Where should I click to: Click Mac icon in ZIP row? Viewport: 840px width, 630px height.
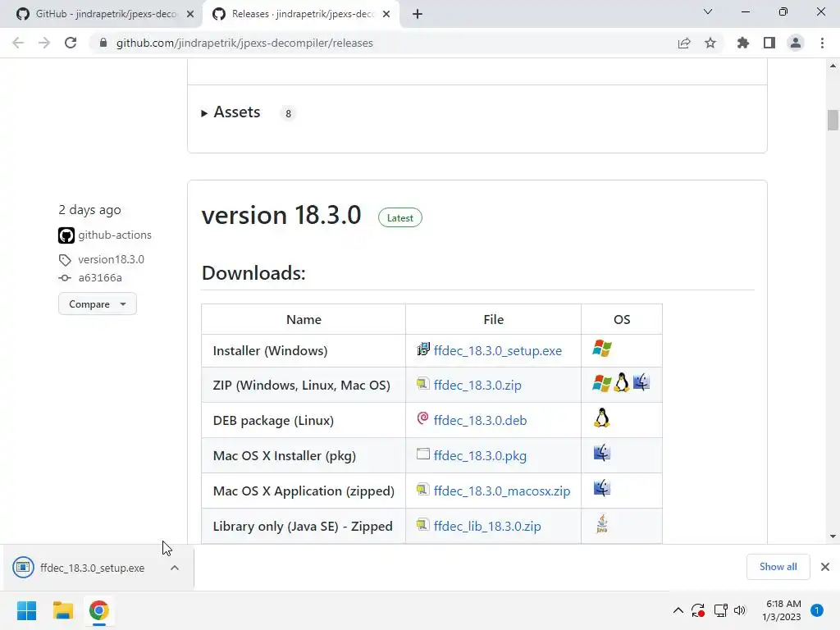coord(641,382)
